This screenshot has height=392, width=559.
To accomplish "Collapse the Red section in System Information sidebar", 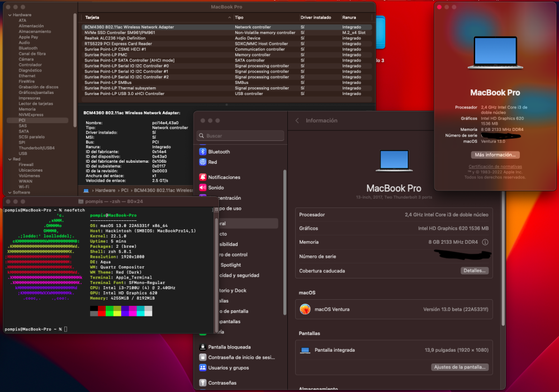I will 10,159.
